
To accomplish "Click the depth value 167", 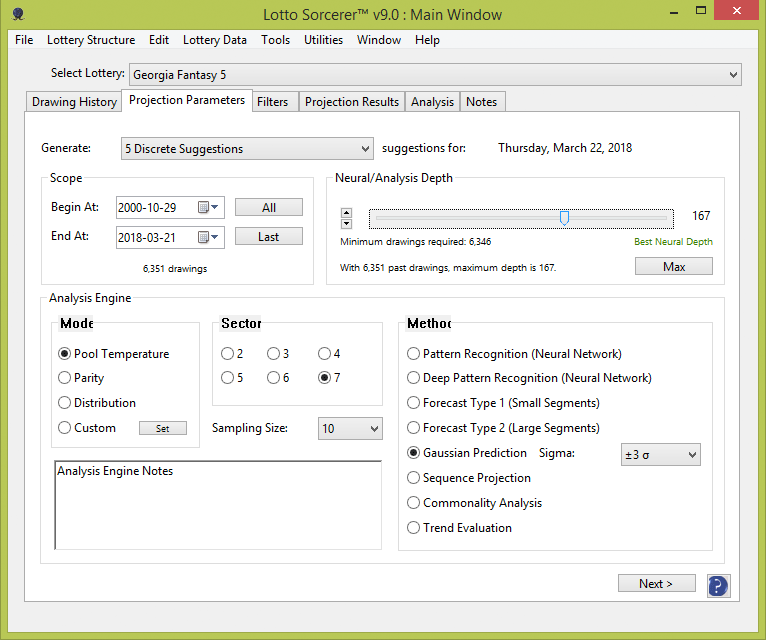I will pos(701,215).
